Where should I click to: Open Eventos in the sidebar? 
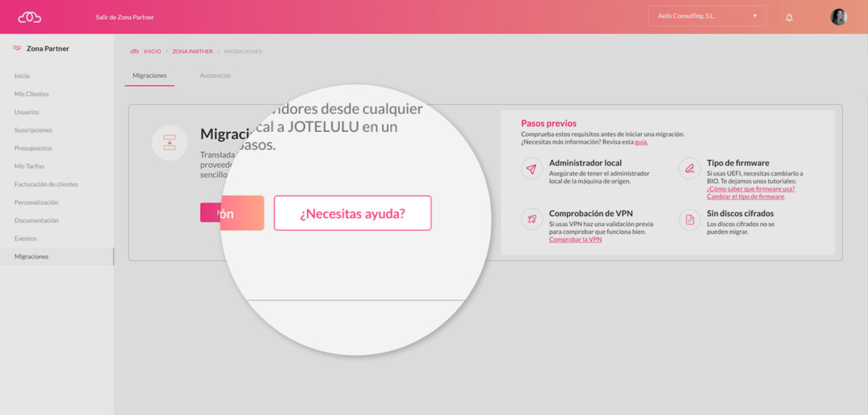coord(25,238)
